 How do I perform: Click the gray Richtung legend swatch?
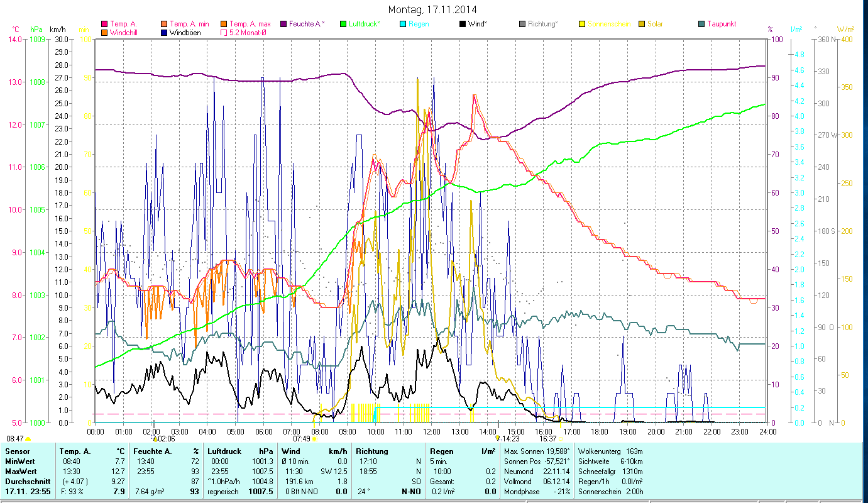point(522,24)
